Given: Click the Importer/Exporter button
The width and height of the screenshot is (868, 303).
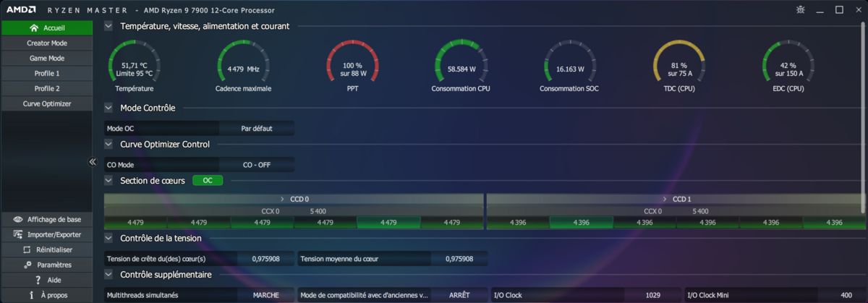Looking at the screenshot, I should pyautogui.click(x=47, y=234).
